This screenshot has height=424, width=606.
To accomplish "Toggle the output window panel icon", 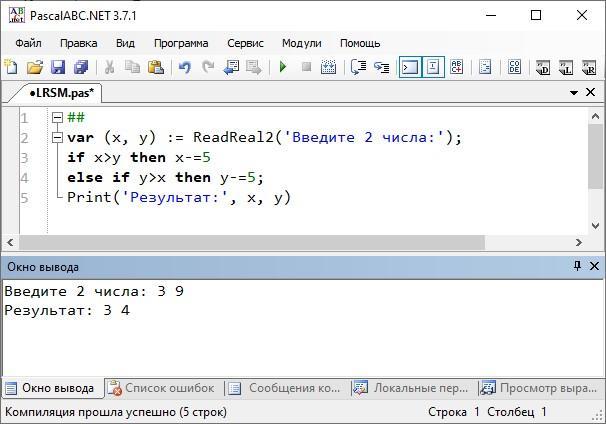I will point(410,67).
